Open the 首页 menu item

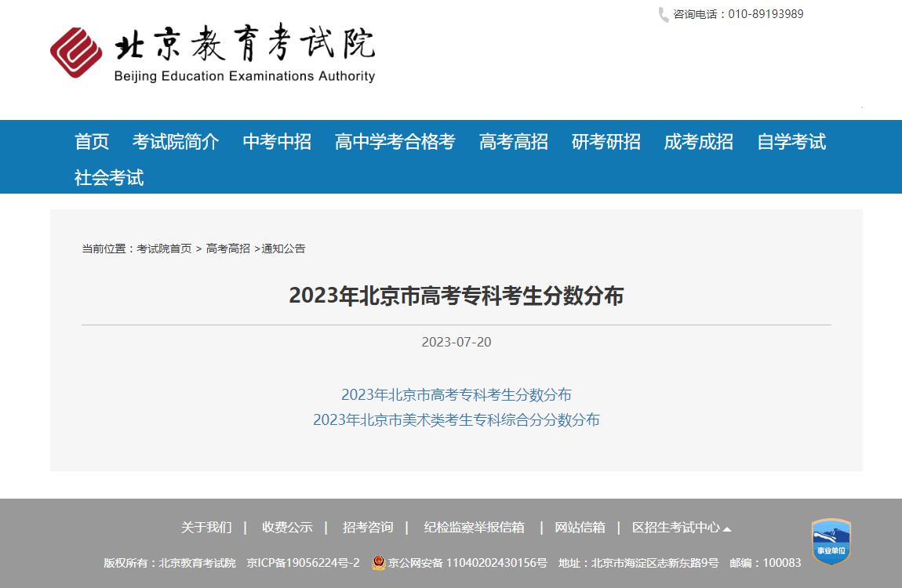coord(92,141)
